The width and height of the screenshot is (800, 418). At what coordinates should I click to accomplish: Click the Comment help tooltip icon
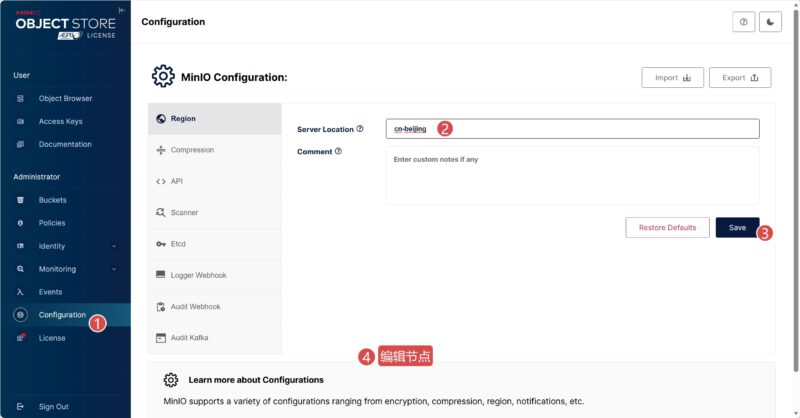tap(338, 151)
